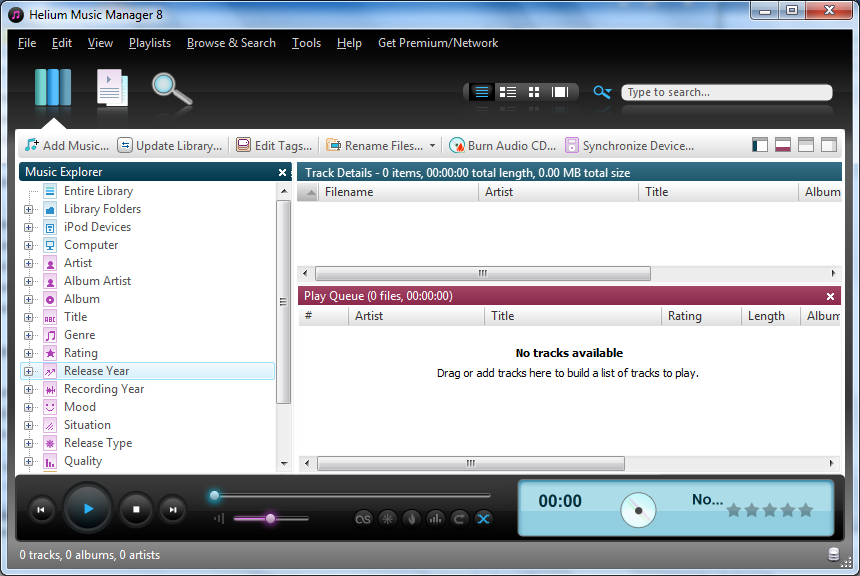Expand iPod Devices node
This screenshot has width=860, height=576.
(29, 227)
